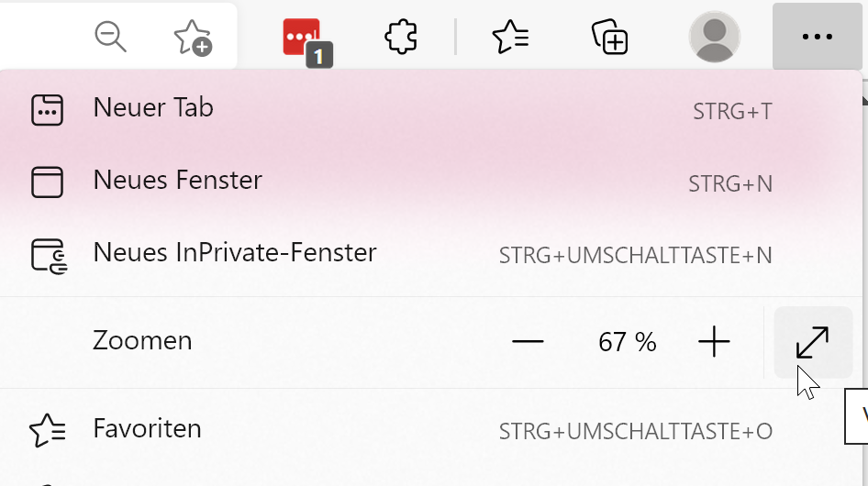Open the "Favoriten" menu entry
The image size is (868, 486).
[147, 429]
